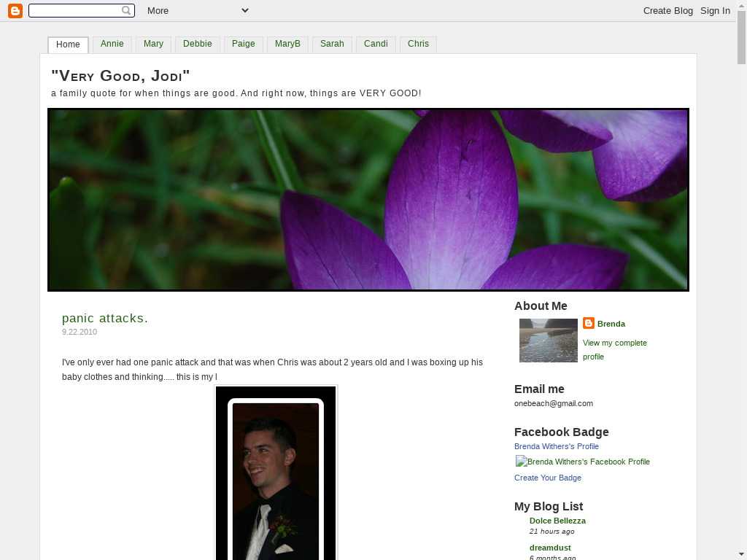The image size is (747, 560).
Task: Click the purple flower header banner
Action: coord(368,199)
